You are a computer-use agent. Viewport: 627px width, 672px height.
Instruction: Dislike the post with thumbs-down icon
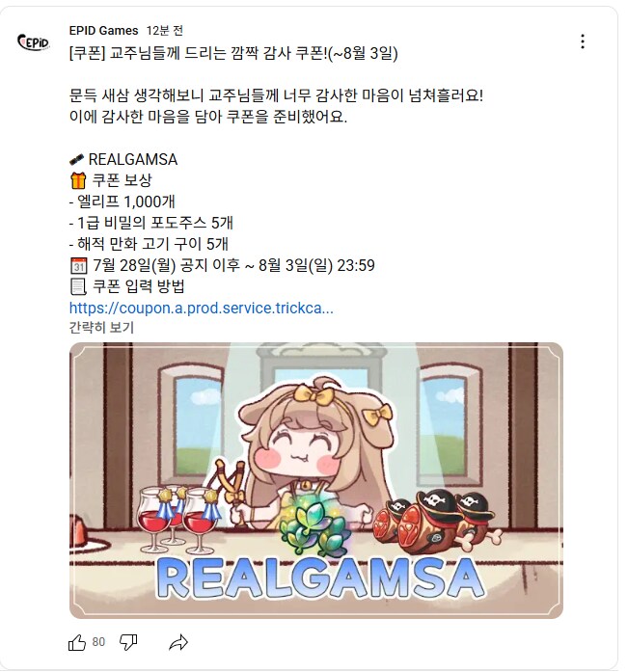coord(128,642)
